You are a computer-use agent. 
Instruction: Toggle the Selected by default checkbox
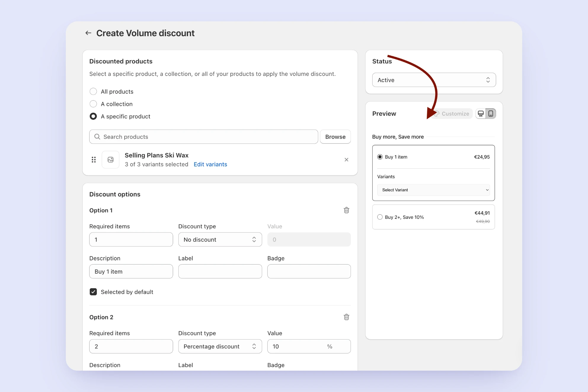click(93, 292)
